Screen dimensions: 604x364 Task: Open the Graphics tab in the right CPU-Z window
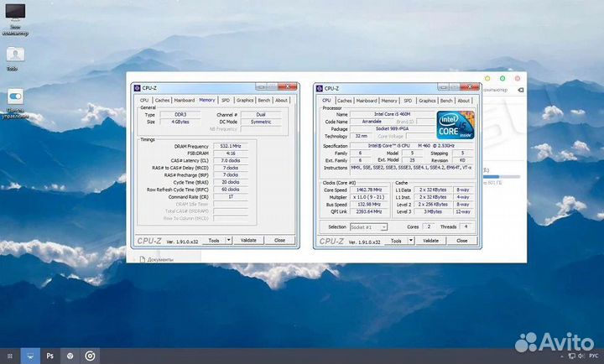click(x=427, y=101)
